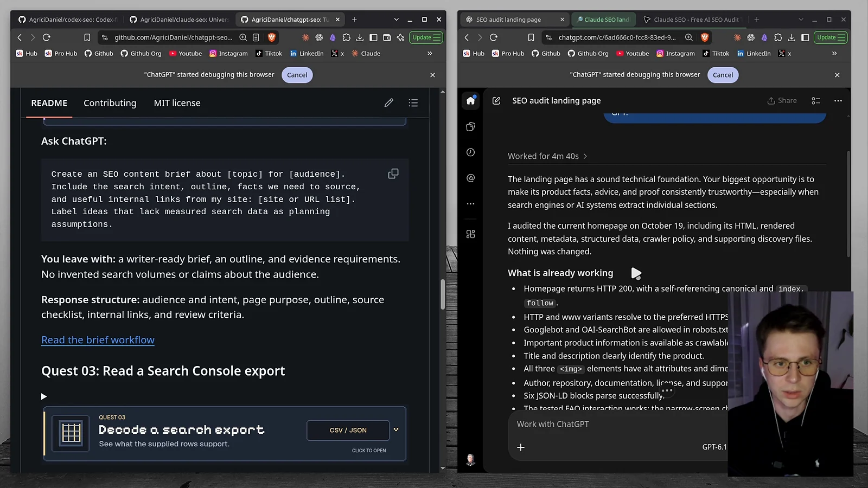Viewport: 868px width, 488px height.
Task: Toggle sidebar panel icon in left browser
Action: 373,37
